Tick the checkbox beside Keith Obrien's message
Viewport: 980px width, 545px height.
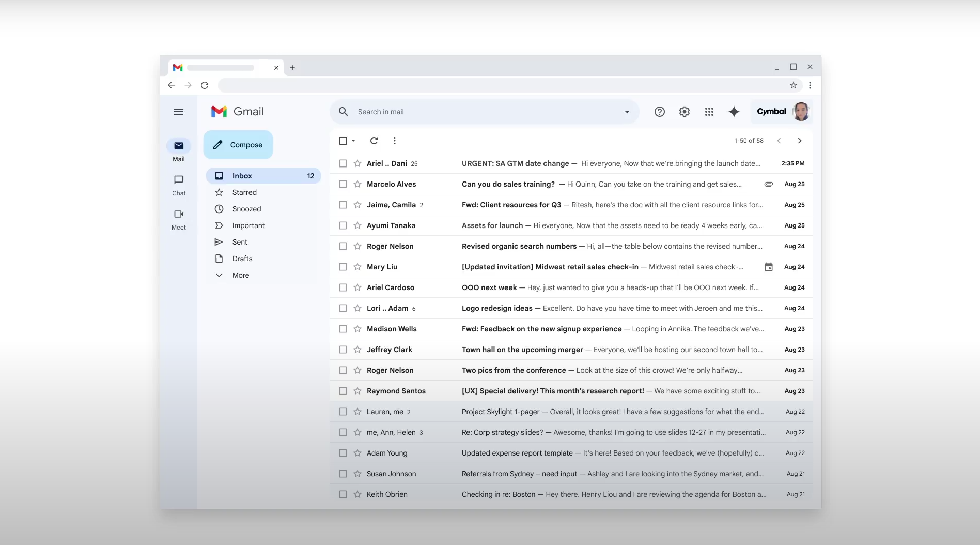pyautogui.click(x=343, y=494)
